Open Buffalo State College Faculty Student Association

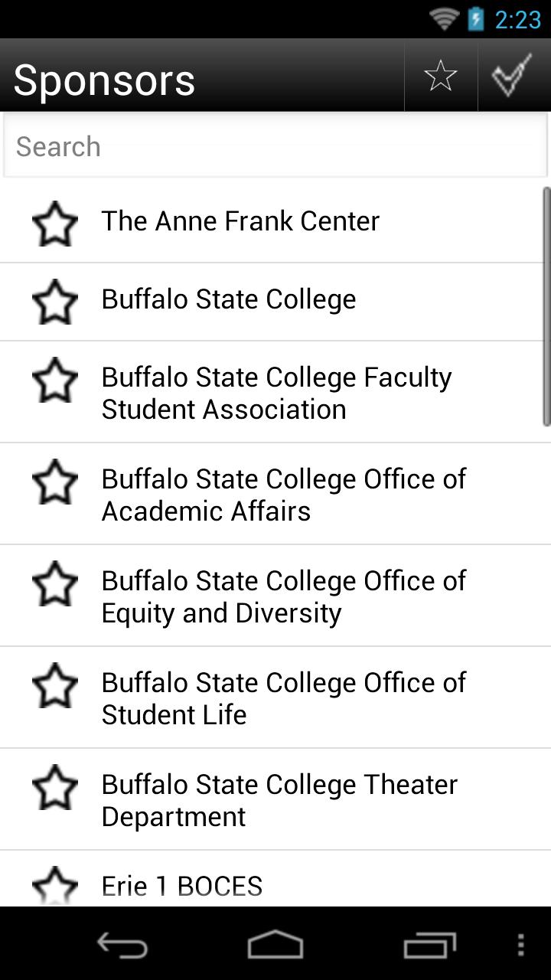(277, 393)
